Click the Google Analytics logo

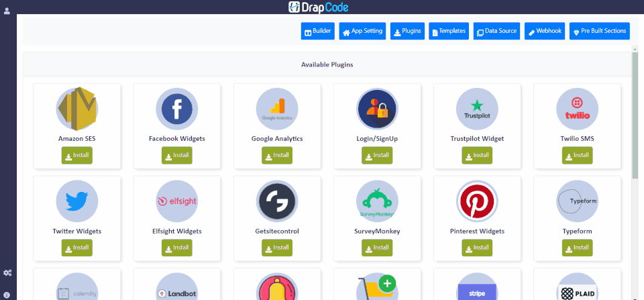(x=277, y=109)
